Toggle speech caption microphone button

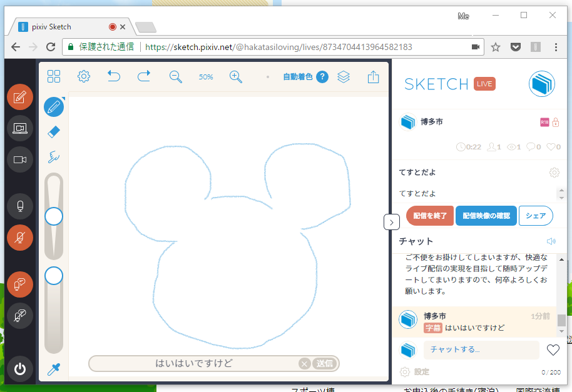(x=19, y=284)
